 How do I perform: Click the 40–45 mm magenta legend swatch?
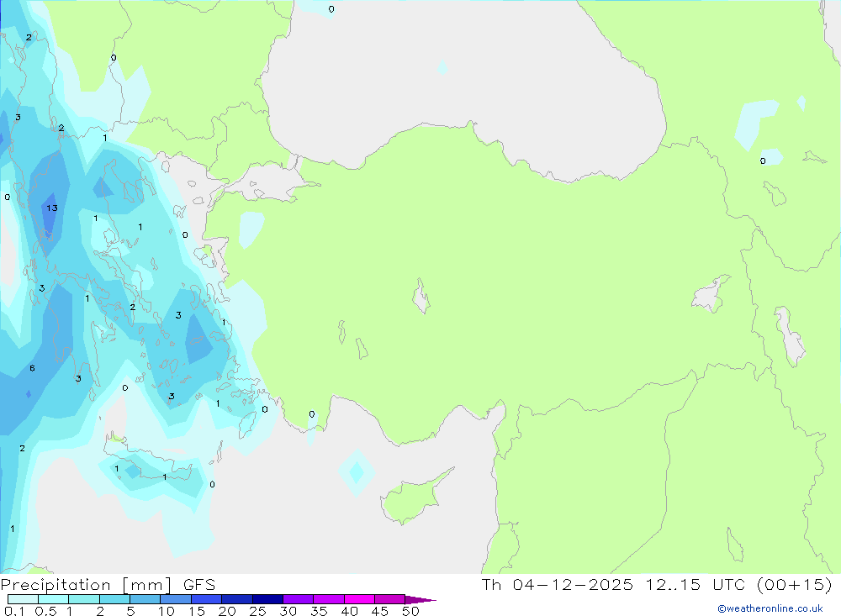click(359, 599)
